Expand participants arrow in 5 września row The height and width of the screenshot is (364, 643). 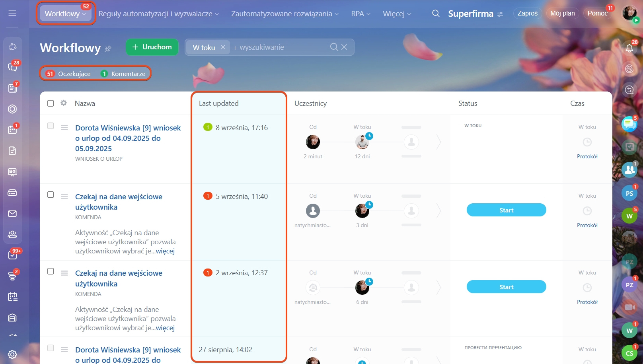click(x=438, y=211)
